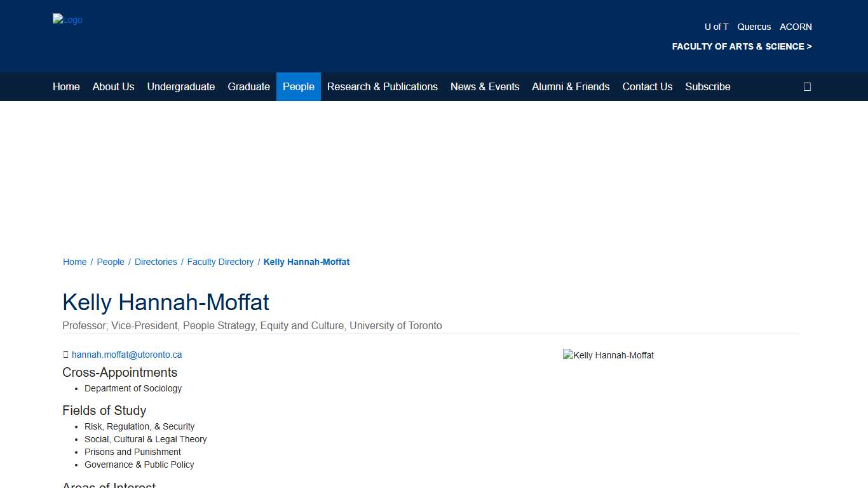Select Graduate from the navigation bar
Image resolution: width=868 pixels, height=488 pixels.
coord(248,86)
